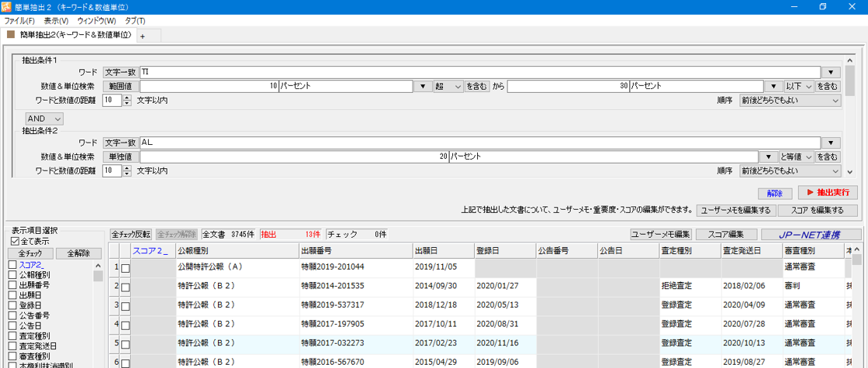Screen dimensions: 868x368
Task: Click the brown tab icon beside 簡単抽出2
Action: pyautogui.click(x=10, y=35)
